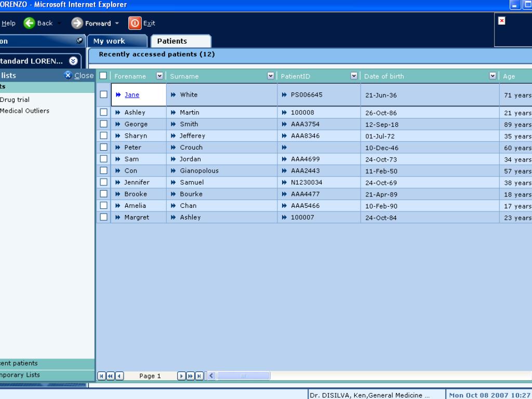Open the Forward button history dropdown arrow

(117, 23)
